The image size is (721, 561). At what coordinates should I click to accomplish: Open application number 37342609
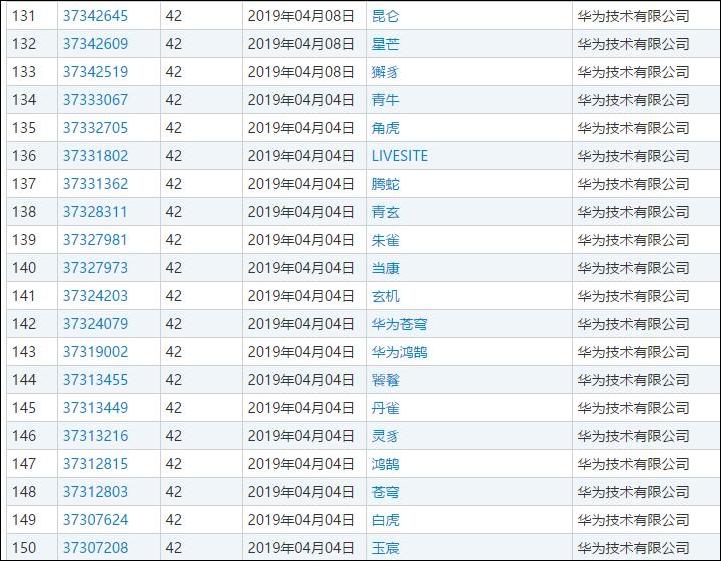tap(95, 44)
